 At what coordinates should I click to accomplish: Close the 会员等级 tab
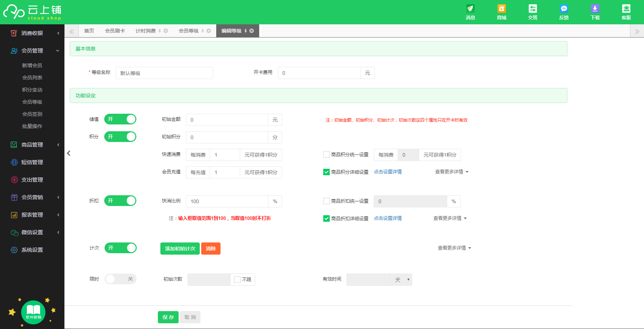[209, 31]
